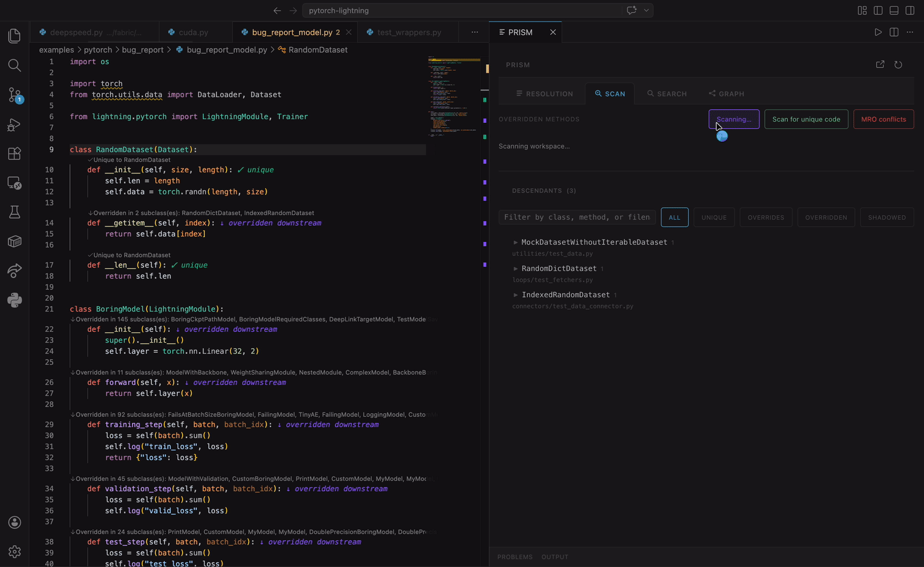Toggle the secondary side bar

[910, 10]
